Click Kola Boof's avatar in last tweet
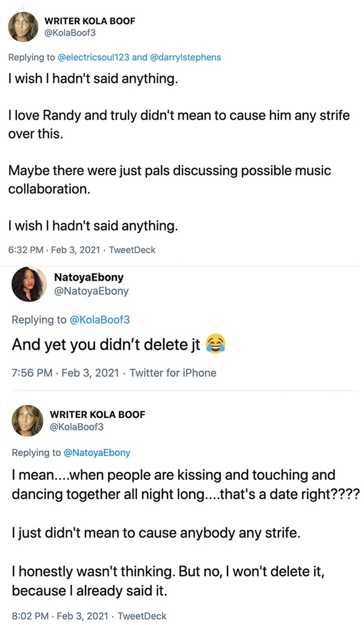Viewport: 364px width, 625px height. pyautogui.click(x=28, y=420)
